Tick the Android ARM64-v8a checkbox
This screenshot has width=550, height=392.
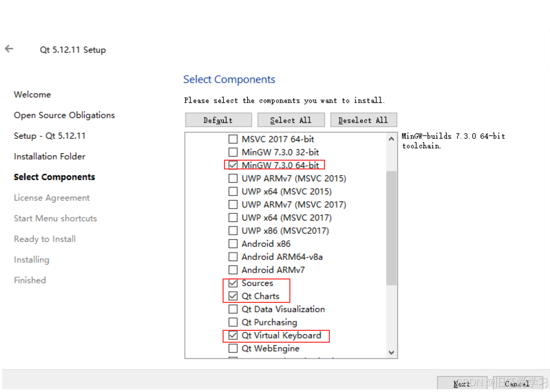pos(233,257)
